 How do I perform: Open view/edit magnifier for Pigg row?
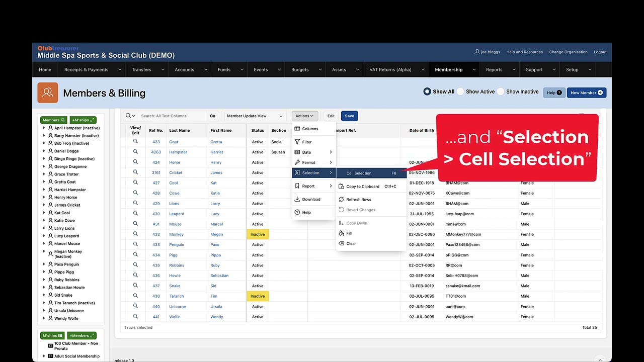(x=135, y=255)
